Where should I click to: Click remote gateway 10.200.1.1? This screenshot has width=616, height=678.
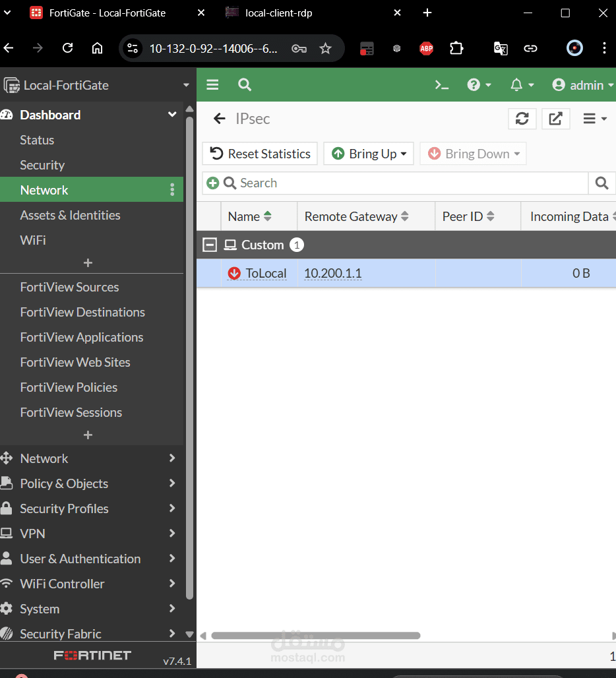point(333,273)
